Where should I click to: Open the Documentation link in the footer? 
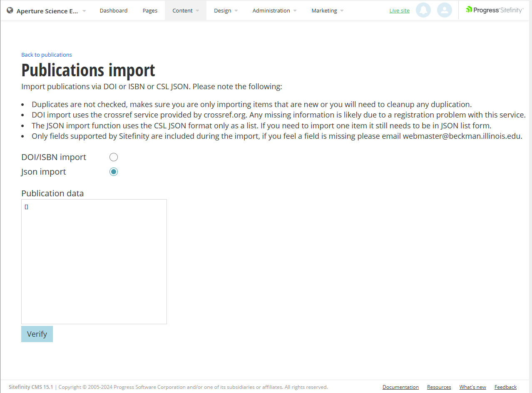pos(400,387)
